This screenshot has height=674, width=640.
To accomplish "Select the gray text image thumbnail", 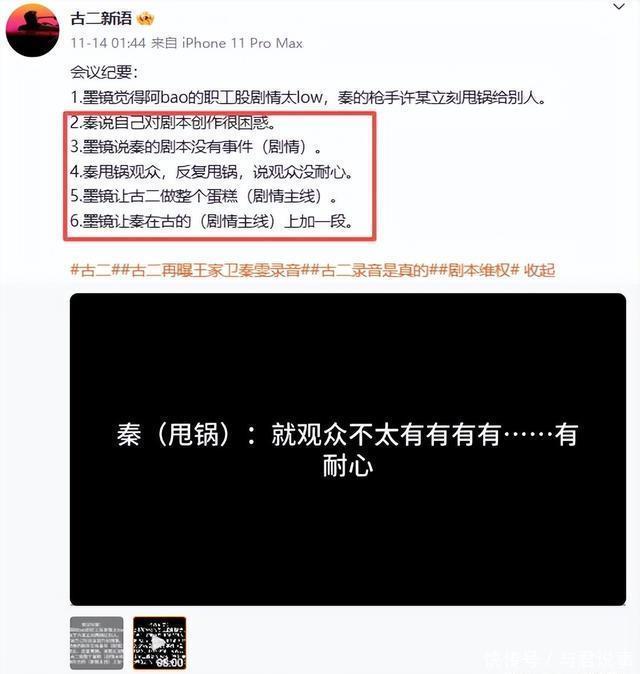I will tap(97, 643).
